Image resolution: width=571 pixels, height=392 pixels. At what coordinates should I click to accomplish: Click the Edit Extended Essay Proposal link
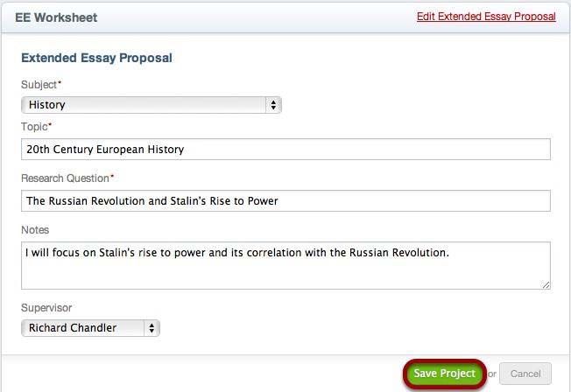click(486, 17)
